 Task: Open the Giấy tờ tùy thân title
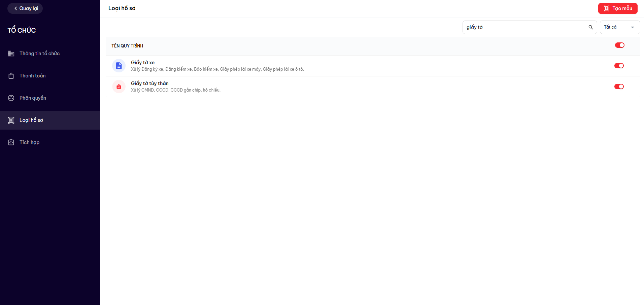click(150, 83)
